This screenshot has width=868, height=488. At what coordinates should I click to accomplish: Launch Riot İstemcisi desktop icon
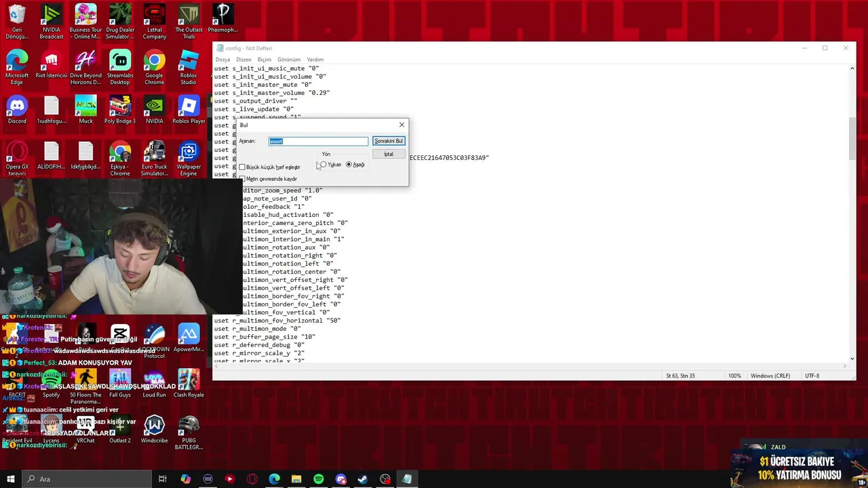[52, 64]
